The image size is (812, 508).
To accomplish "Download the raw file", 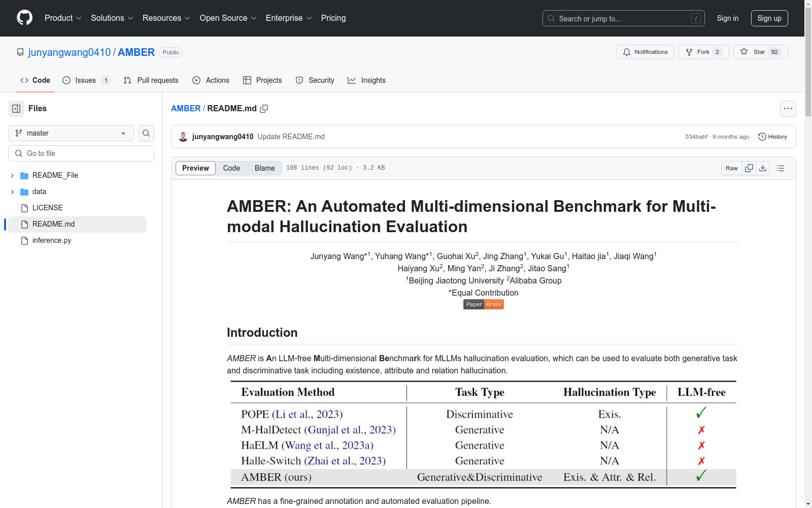I will point(763,168).
